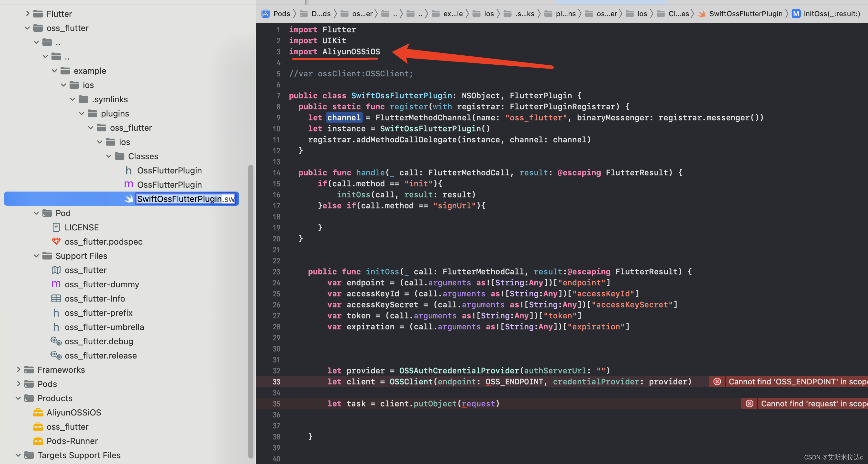Click the OSS_ENDPOINT error icon on line 33
Screen dimensions: 868x464
717,381
